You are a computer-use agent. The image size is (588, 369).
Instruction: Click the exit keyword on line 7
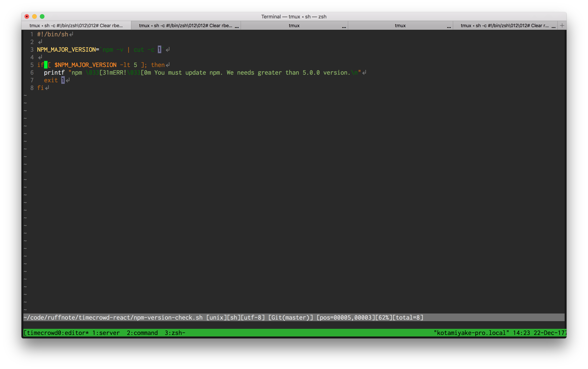point(51,80)
